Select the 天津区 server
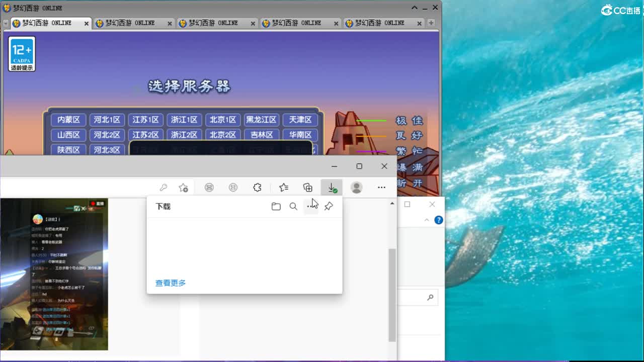 pyautogui.click(x=300, y=120)
